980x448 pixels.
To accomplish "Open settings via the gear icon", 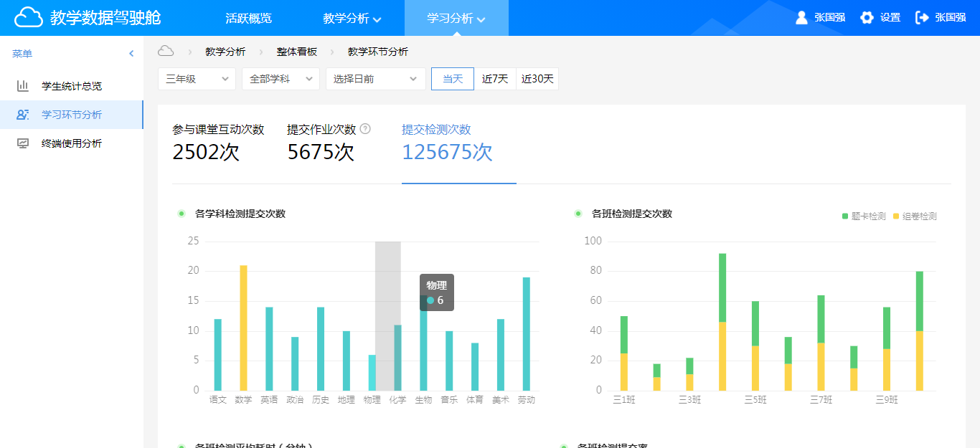I will pyautogui.click(x=867, y=17).
